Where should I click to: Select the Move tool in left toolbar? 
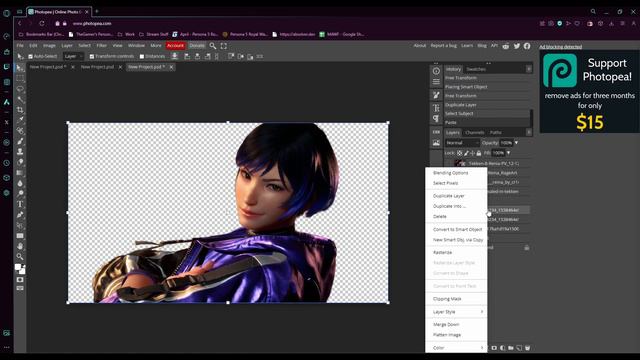pyautogui.click(x=20, y=68)
